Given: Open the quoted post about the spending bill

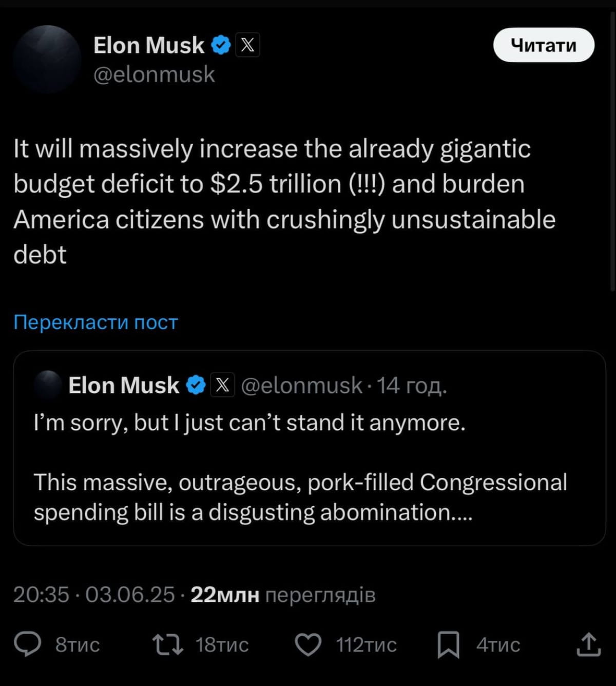Looking at the screenshot, I should point(309,483).
